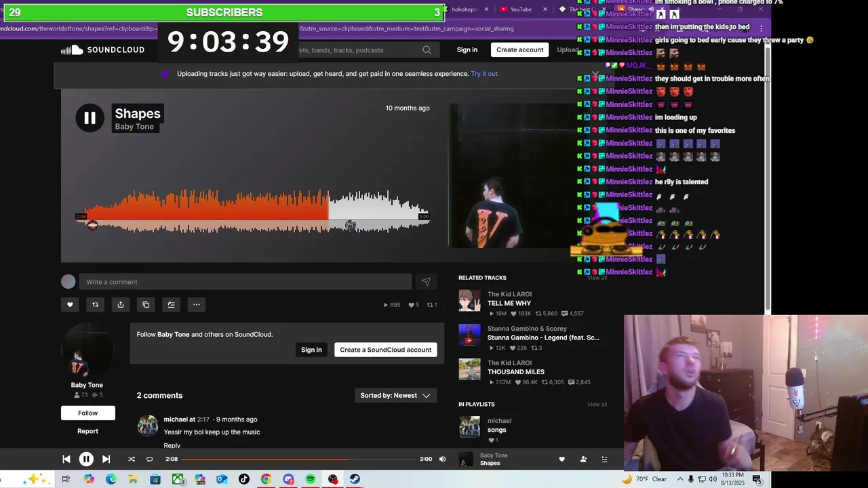
Task: Open Microsoft Store from taskbar
Action: [155, 479]
